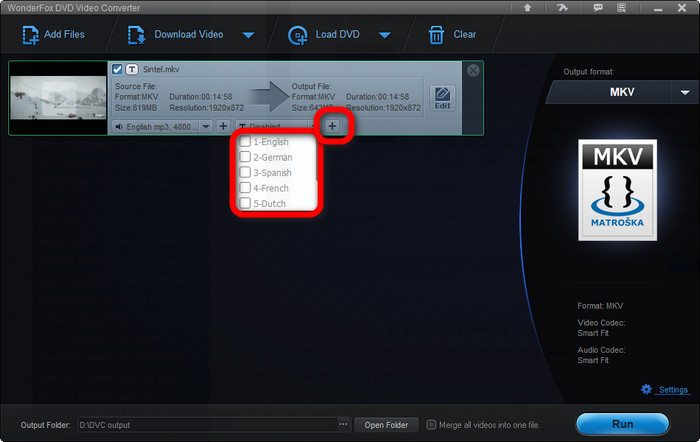
Task: Click the WonderFox DVD Video Converter title
Action: click(74, 8)
